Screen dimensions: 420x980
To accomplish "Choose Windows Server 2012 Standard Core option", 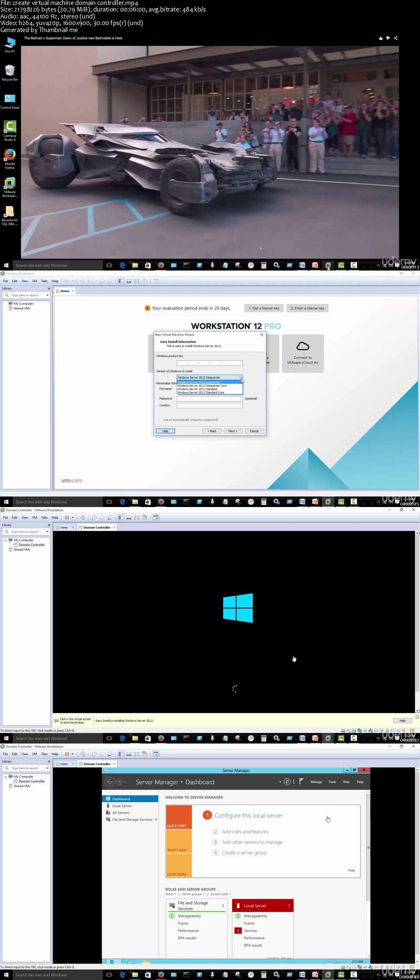I will click(201, 392).
